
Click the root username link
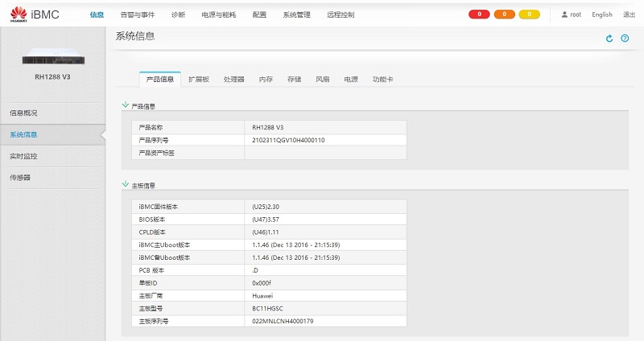coord(576,14)
